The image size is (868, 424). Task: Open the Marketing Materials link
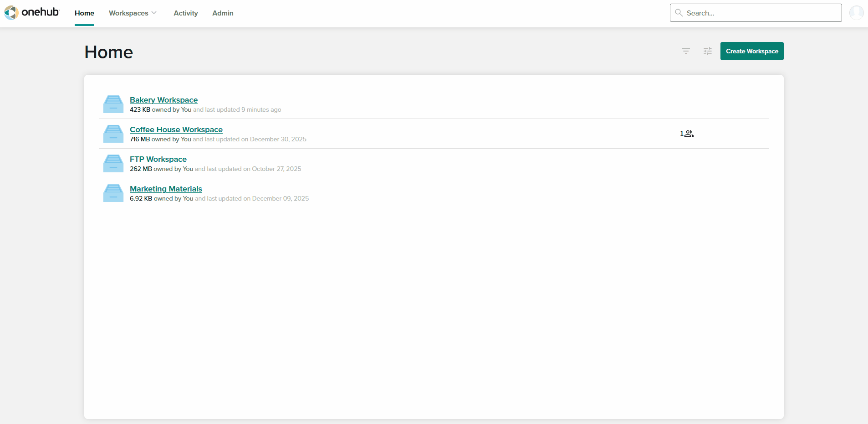pos(166,189)
